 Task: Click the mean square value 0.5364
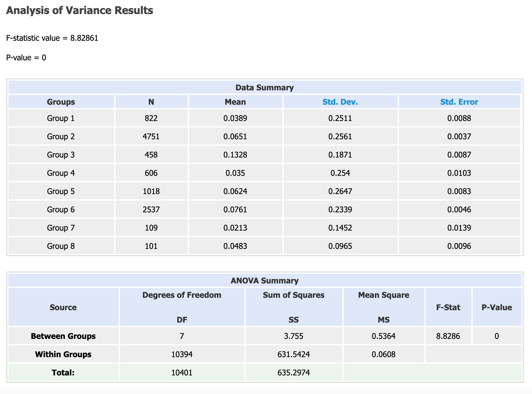coord(384,336)
